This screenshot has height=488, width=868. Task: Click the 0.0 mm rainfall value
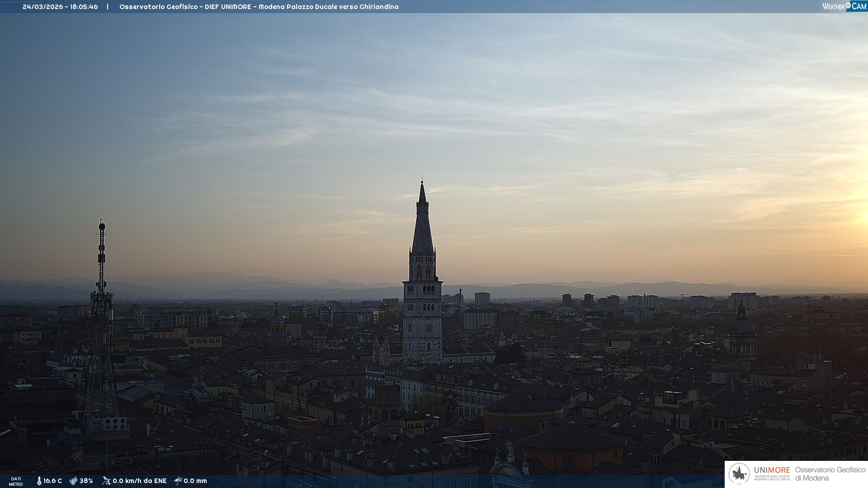point(195,481)
